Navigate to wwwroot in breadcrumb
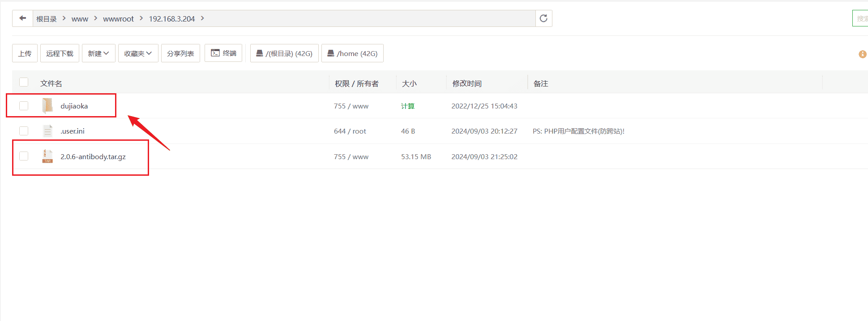868x321 pixels. [118, 19]
